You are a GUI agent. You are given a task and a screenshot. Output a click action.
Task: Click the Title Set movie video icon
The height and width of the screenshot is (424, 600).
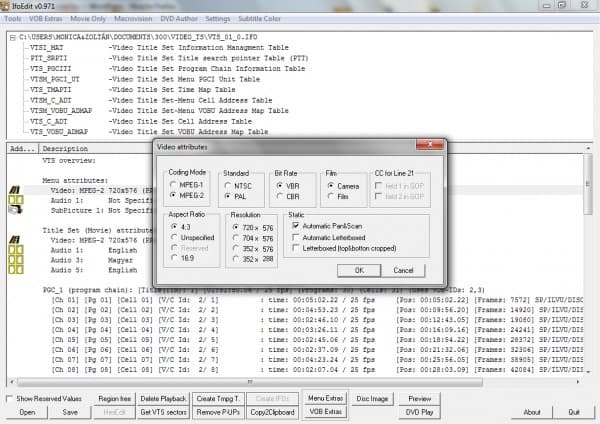(x=16, y=240)
